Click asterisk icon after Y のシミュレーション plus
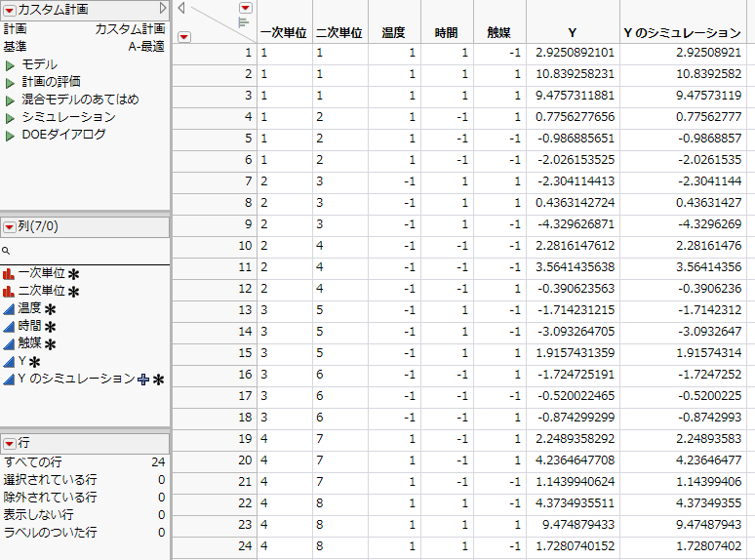Image resolution: width=755 pixels, height=560 pixels. [x=158, y=380]
